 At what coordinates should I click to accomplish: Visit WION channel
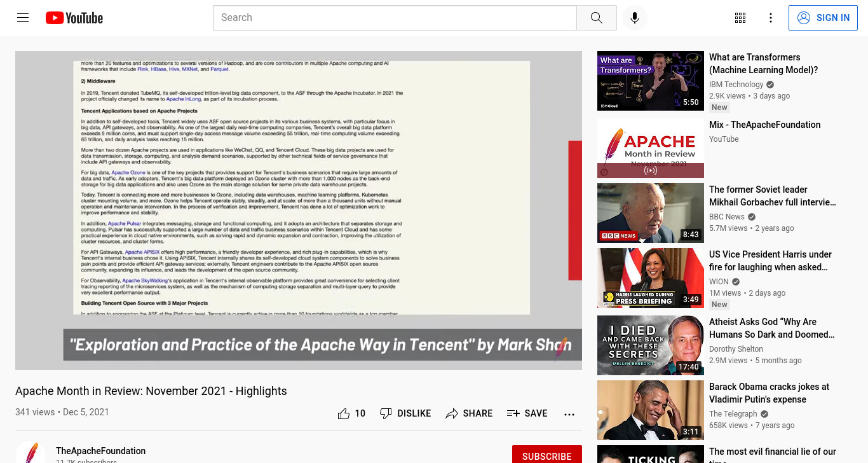coord(719,282)
